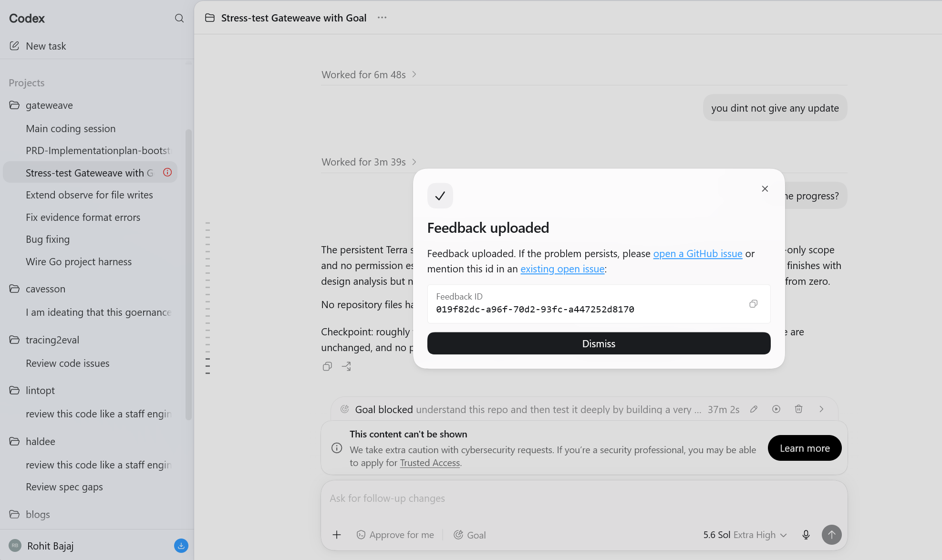
Task: Dismiss the Feedback uploaded dialog
Action: 599,343
